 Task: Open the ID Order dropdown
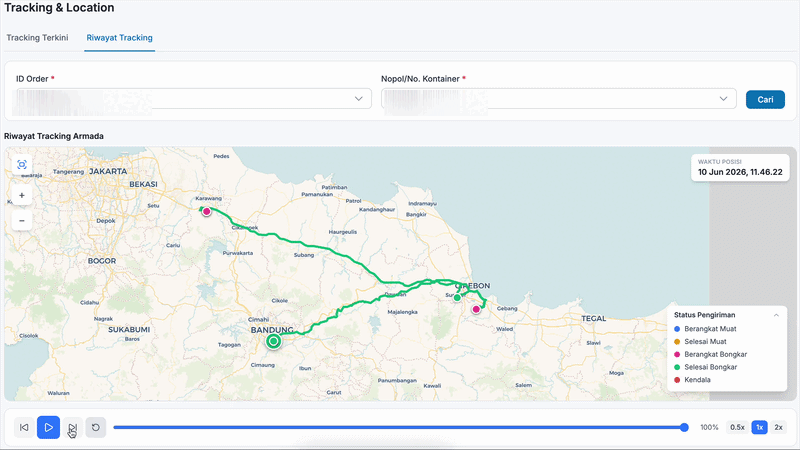[x=193, y=98]
